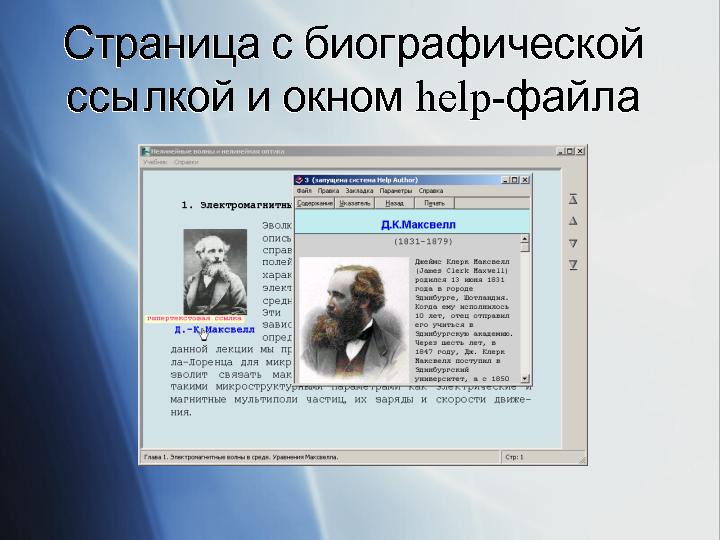
Task: Open the Справки menu in main window
Action: pyautogui.click(x=186, y=162)
